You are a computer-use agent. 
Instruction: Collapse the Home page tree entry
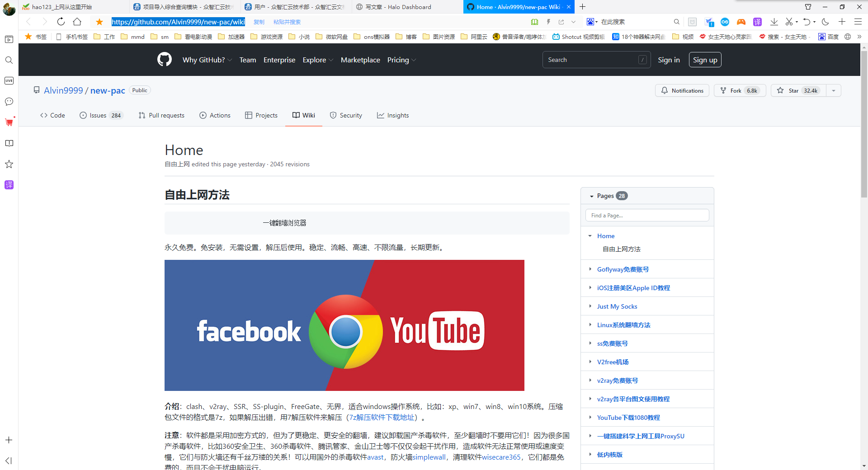pyautogui.click(x=590, y=236)
